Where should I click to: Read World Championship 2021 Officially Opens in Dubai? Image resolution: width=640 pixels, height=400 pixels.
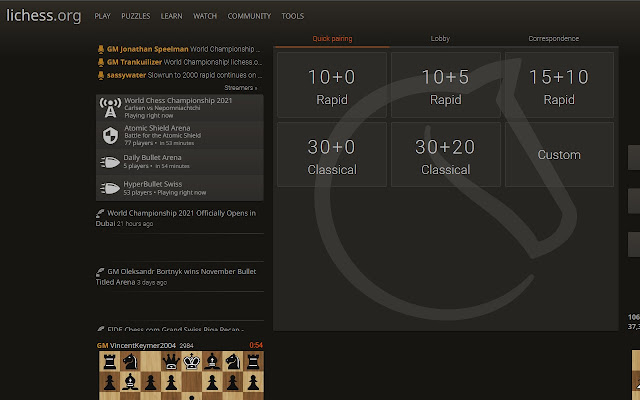click(x=176, y=218)
